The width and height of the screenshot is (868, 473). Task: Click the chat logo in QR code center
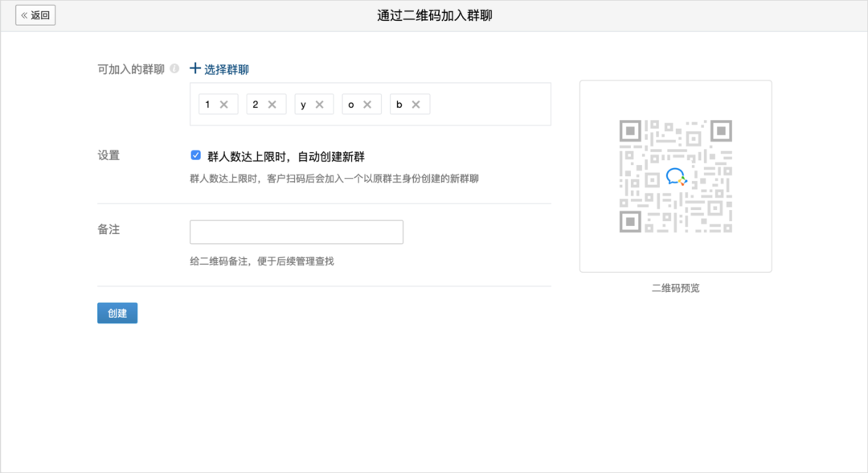click(x=675, y=177)
